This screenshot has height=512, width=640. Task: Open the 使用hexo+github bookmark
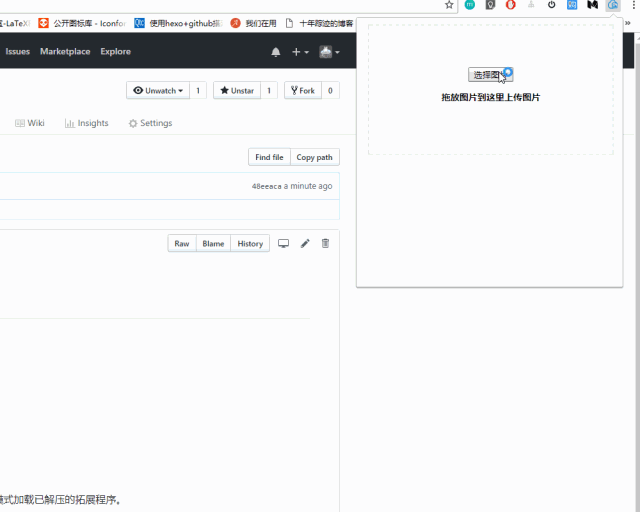[x=178, y=23]
